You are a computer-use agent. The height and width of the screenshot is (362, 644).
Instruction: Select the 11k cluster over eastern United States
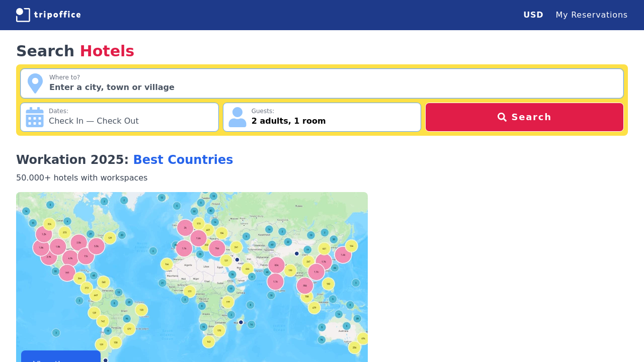[85, 256]
